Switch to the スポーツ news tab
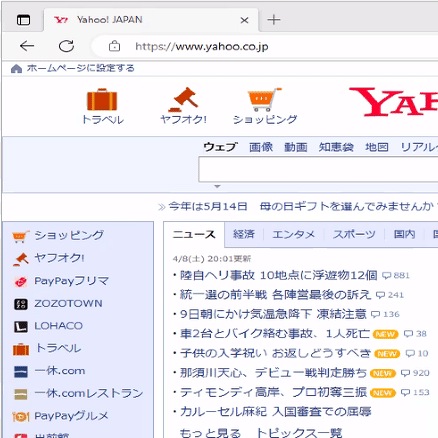438x438 pixels. (354, 235)
